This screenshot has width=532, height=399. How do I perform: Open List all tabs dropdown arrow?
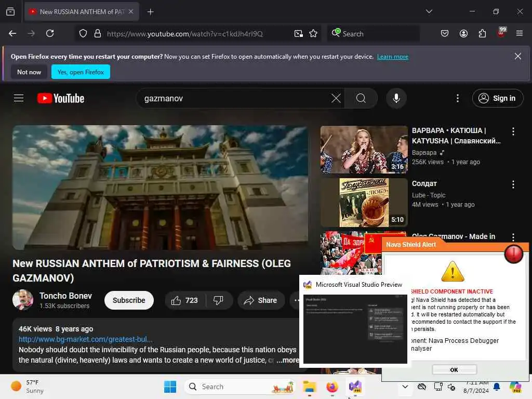click(429, 11)
